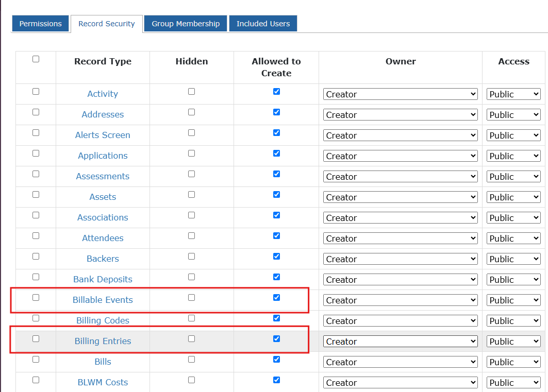Select the Bills row checkbox

36,359
